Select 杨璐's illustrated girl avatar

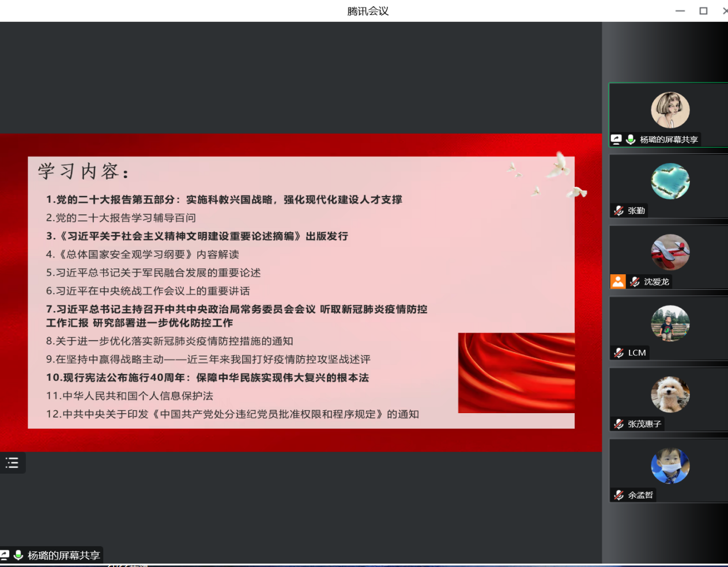[670, 110]
